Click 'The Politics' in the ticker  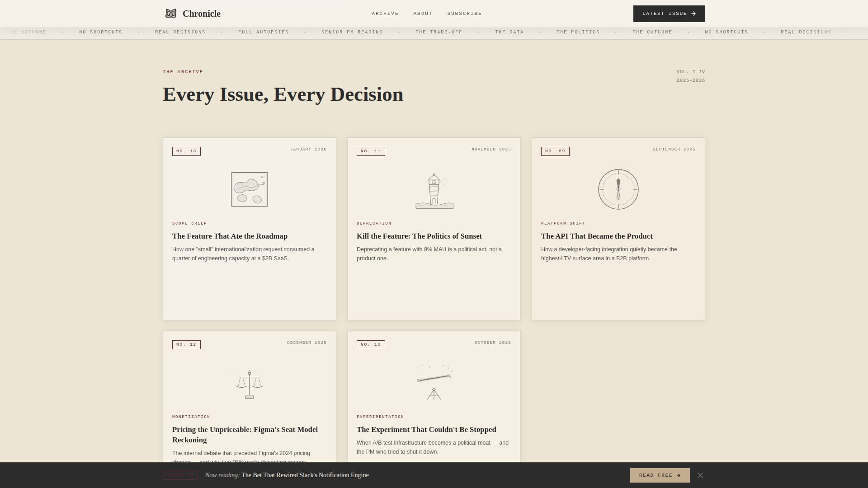tap(578, 32)
